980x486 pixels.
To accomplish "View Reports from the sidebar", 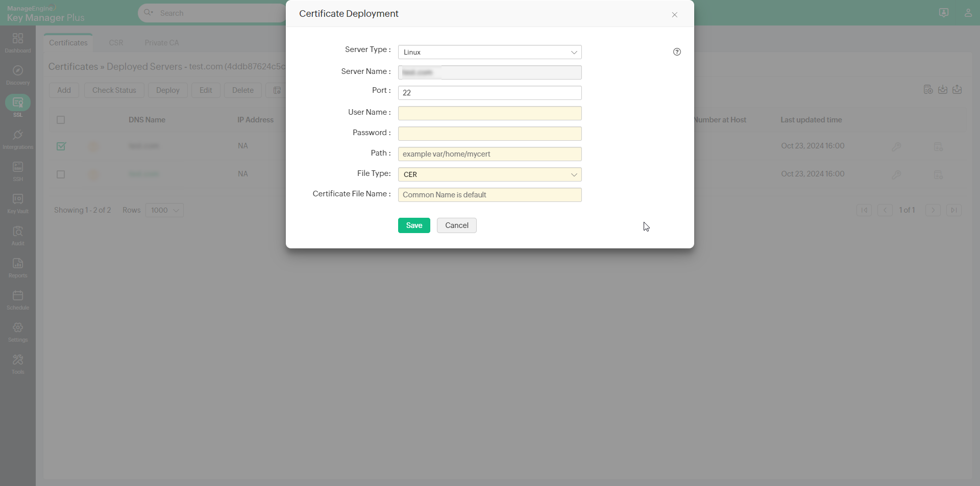I will (18, 268).
